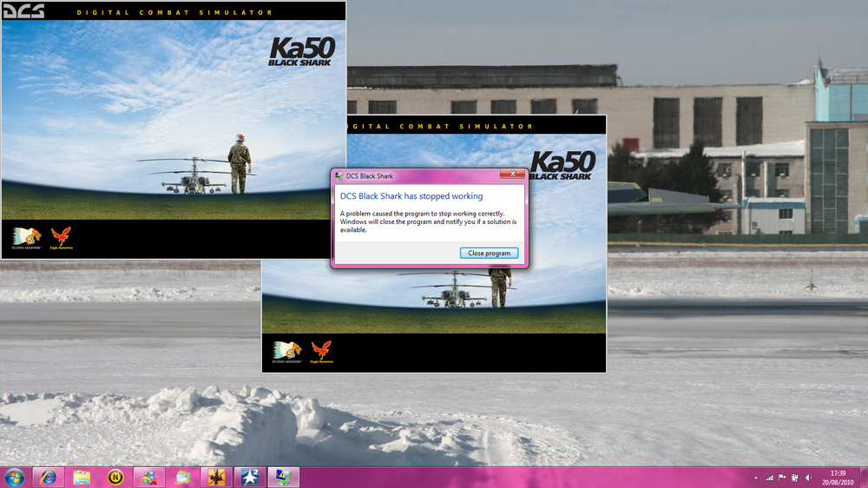Viewport: 868px width, 488px height.
Task: Open Norton icon in the taskbar
Action: click(115, 478)
